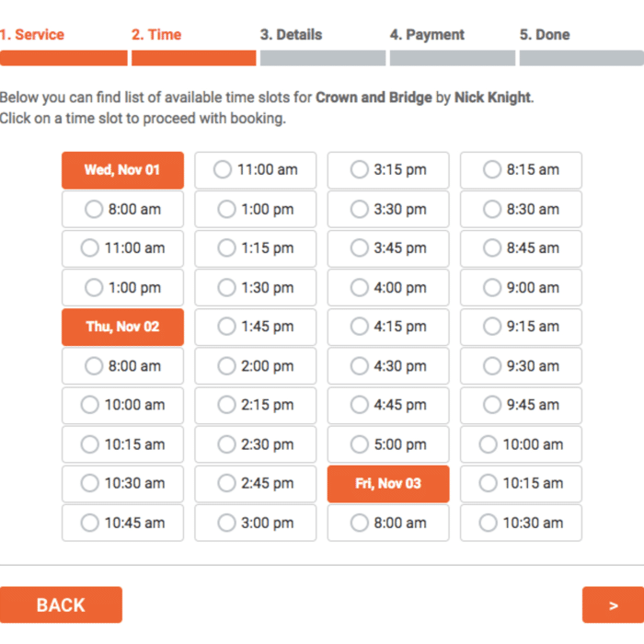Viewport: 644px width, 644px height.
Task: Click the progress bar segment under 2. Time
Action: (x=193, y=58)
